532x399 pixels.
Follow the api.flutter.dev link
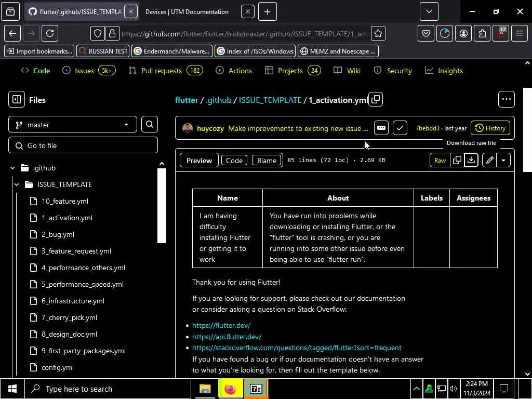[227, 337]
